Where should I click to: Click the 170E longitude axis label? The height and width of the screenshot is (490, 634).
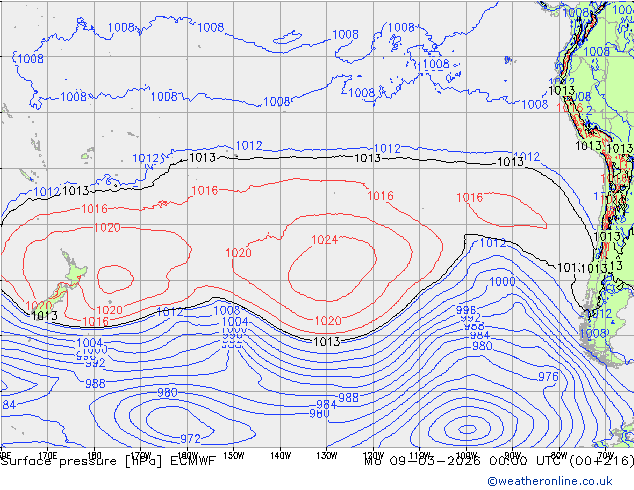click(47, 456)
